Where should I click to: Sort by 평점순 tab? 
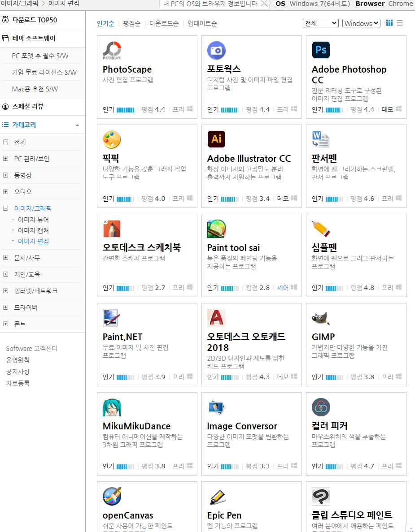pyautogui.click(x=132, y=23)
